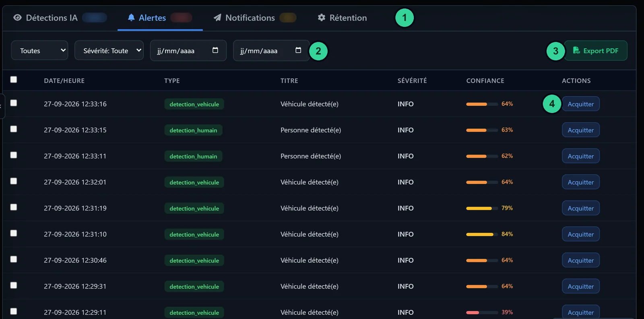Viewport: 644px width, 319px height.
Task: Check the row dated 27-09-2026 12:30:46
Action: click(x=14, y=259)
